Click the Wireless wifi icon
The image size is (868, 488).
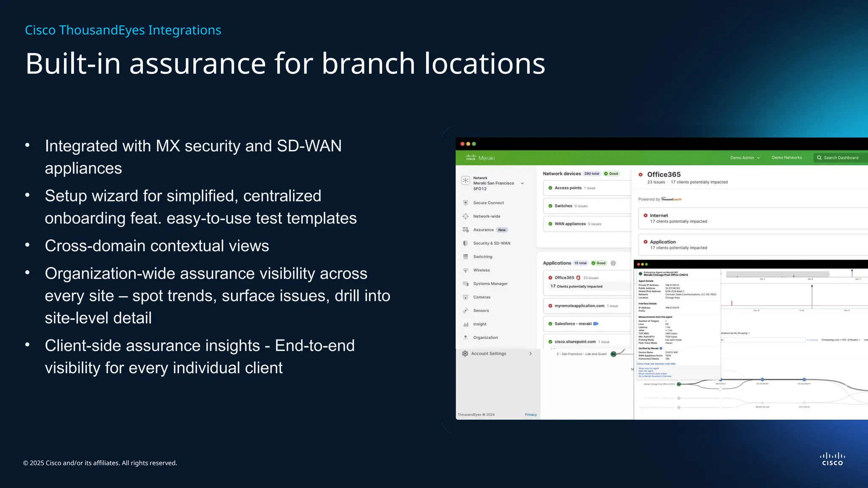[465, 270]
